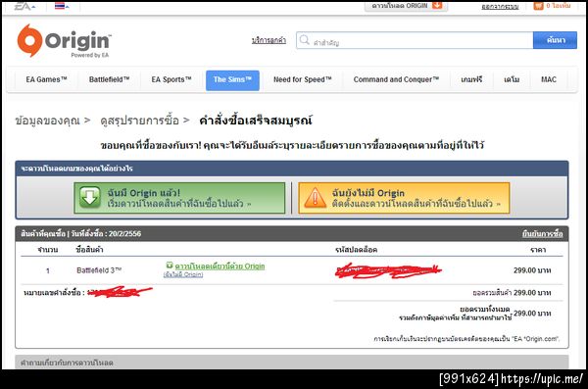Open the MAC menu item
Image resolution: width=588 pixels, height=389 pixels.
coord(549,79)
